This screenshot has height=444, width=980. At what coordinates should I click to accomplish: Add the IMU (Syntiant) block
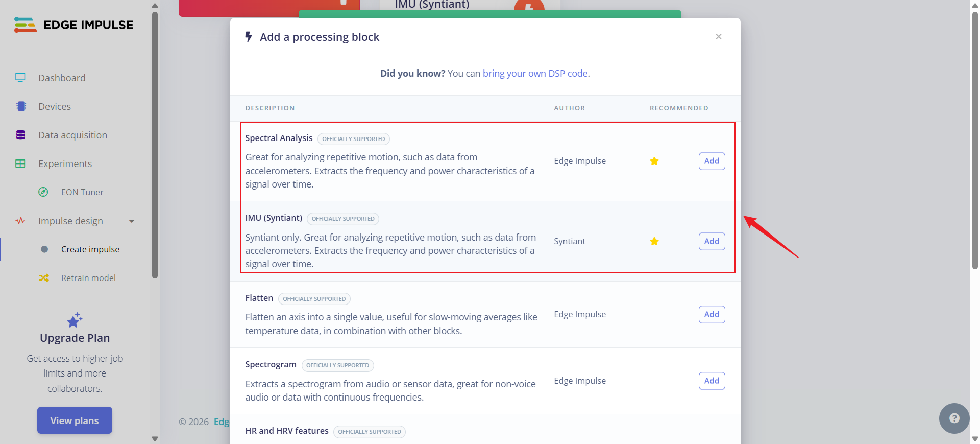click(712, 241)
